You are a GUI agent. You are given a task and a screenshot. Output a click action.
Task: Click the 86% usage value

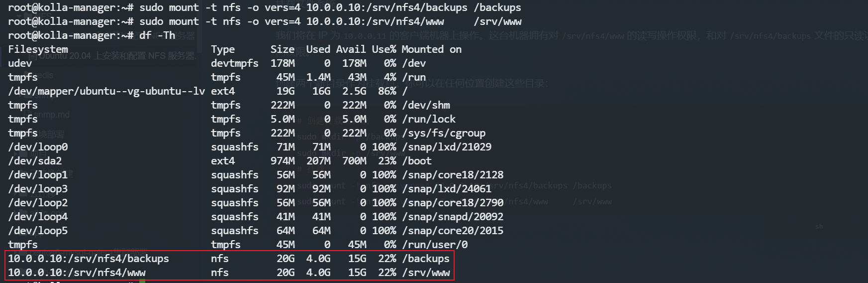click(x=387, y=91)
